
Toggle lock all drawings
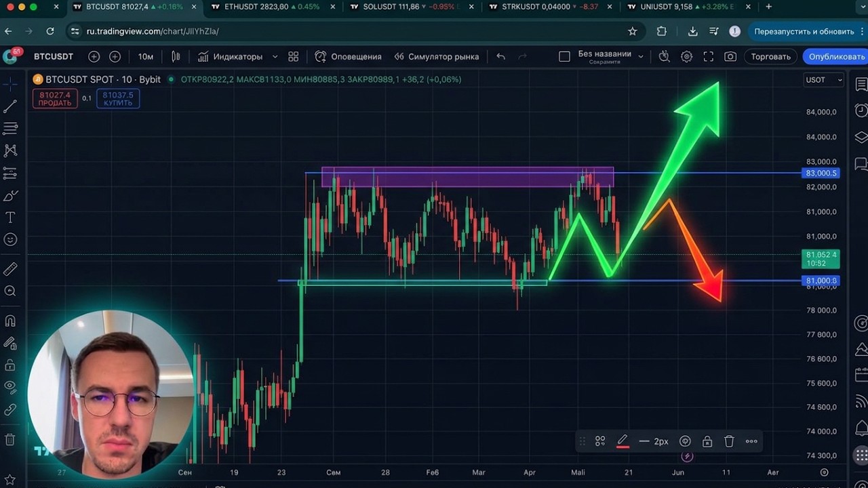pos(10,365)
